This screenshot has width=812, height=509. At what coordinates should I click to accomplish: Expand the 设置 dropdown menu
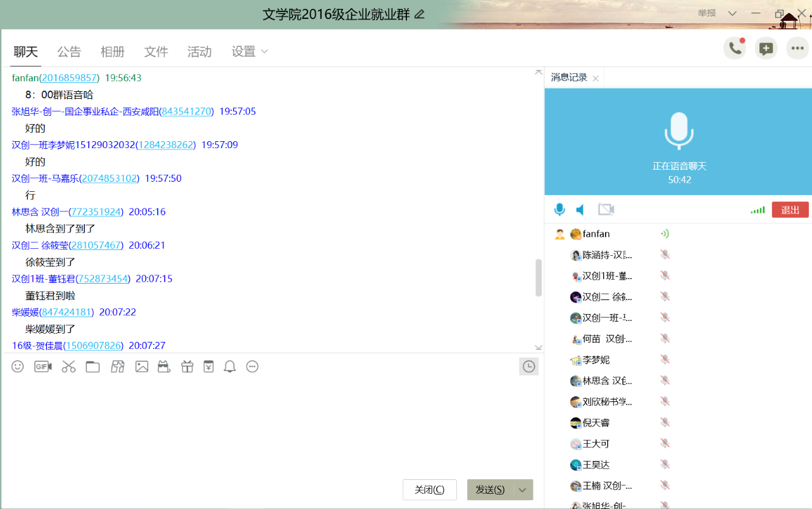tap(250, 52)
